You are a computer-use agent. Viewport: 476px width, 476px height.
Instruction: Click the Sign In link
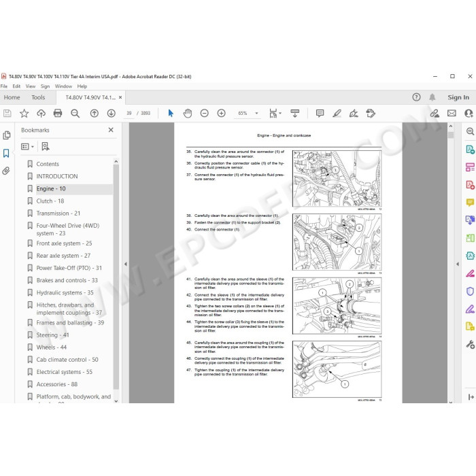[x=458, y=97]
